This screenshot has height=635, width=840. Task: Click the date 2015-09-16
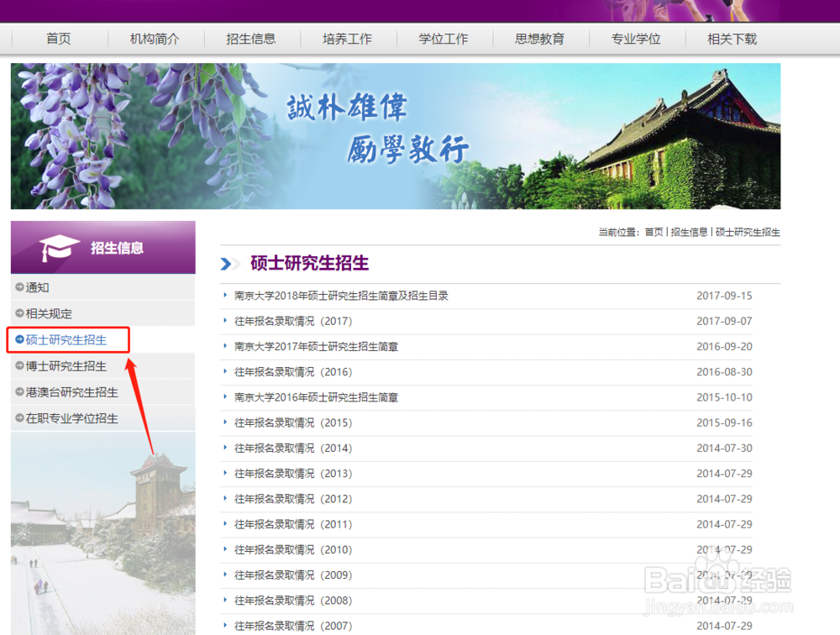724,422
